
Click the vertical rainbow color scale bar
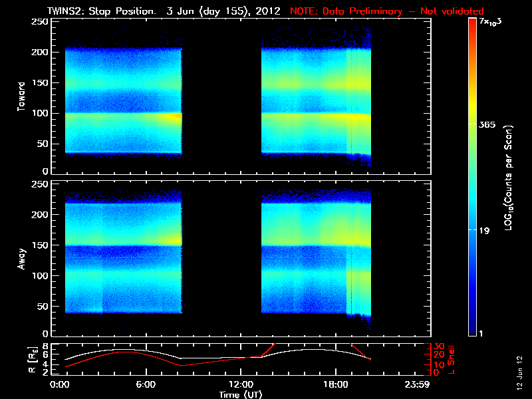click(472, 177)
